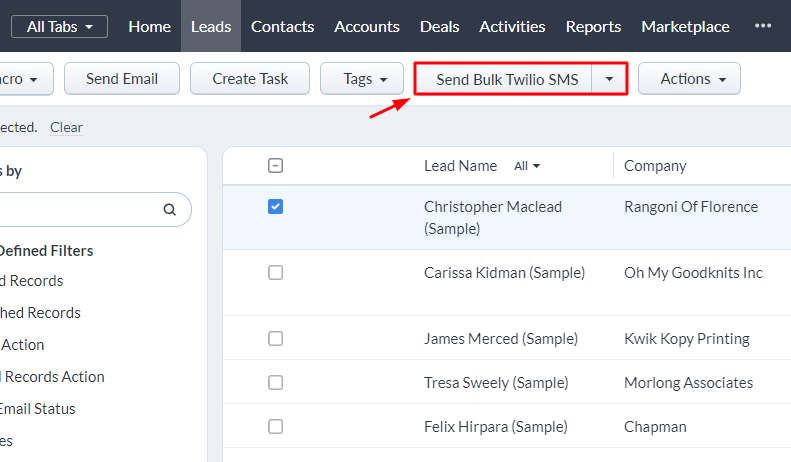The image size is (791, 462).
Task: Uncheck the Christopher Maclead lead checkbox
Action: (x=276, y=207)
